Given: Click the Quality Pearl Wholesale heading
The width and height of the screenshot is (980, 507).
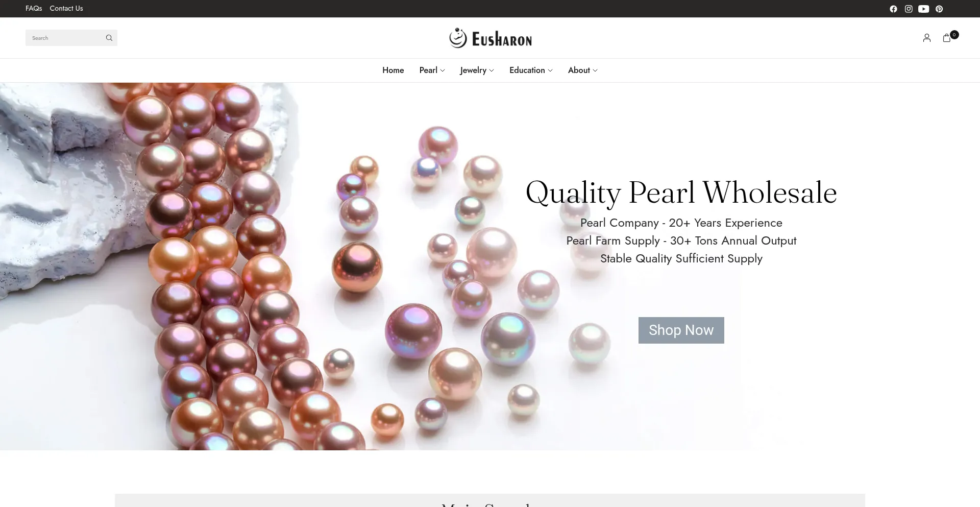Looking at the screenshot, I should pyautogui.click(x=681, y=193).
